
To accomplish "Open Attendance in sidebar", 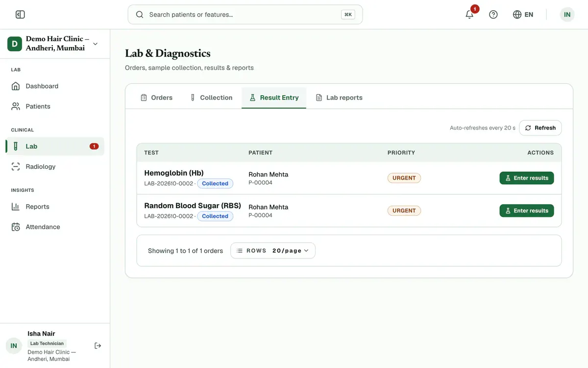I will pos(55,227).
